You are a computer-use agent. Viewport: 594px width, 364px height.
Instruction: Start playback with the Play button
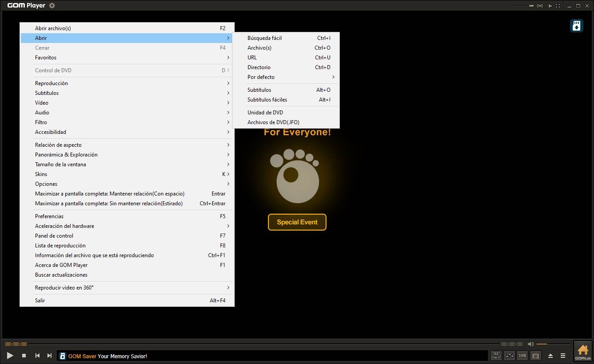click(x=10, y=356)
